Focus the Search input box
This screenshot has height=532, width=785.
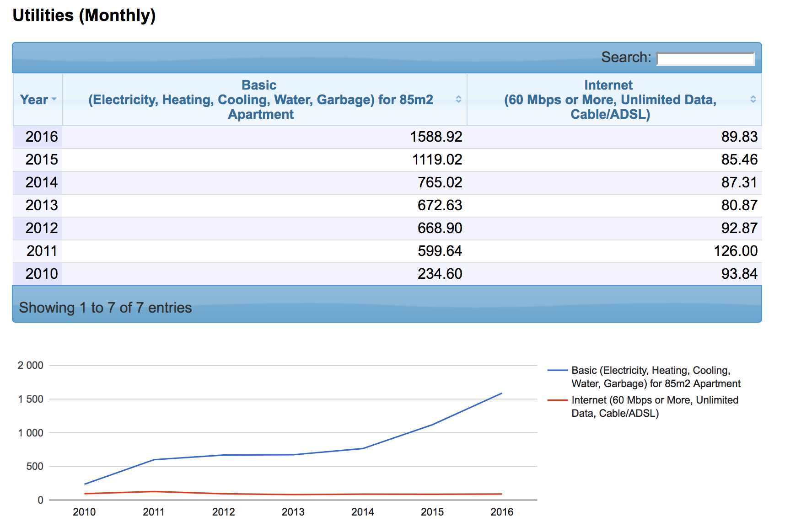pos(705,59)
